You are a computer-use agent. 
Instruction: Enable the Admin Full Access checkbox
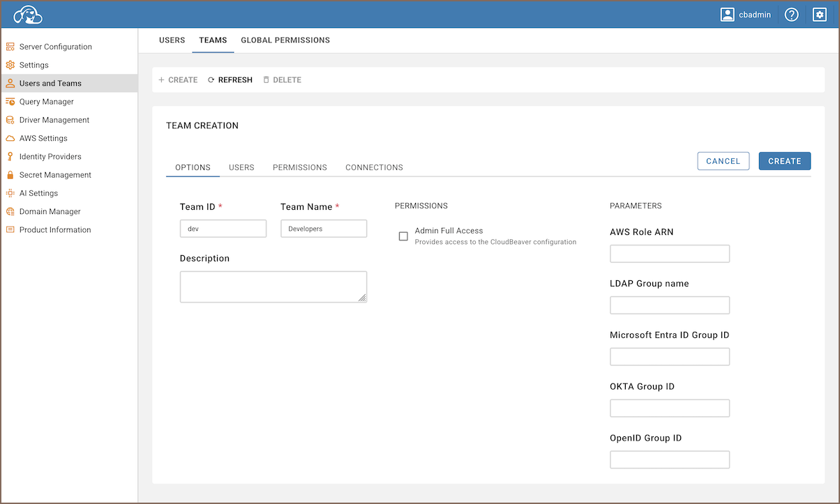click(x=403, y=236)
